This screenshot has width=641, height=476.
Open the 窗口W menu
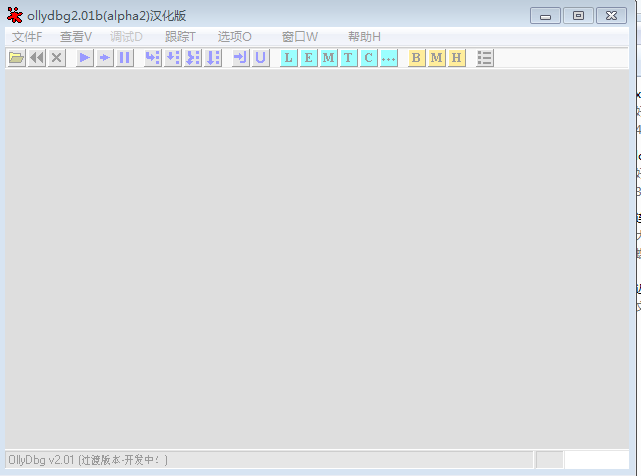tap(300, 37)
